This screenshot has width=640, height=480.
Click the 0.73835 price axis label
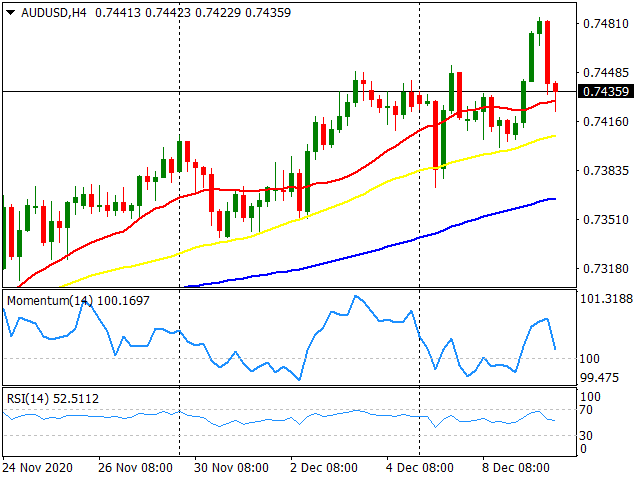(x=606, y=171)
